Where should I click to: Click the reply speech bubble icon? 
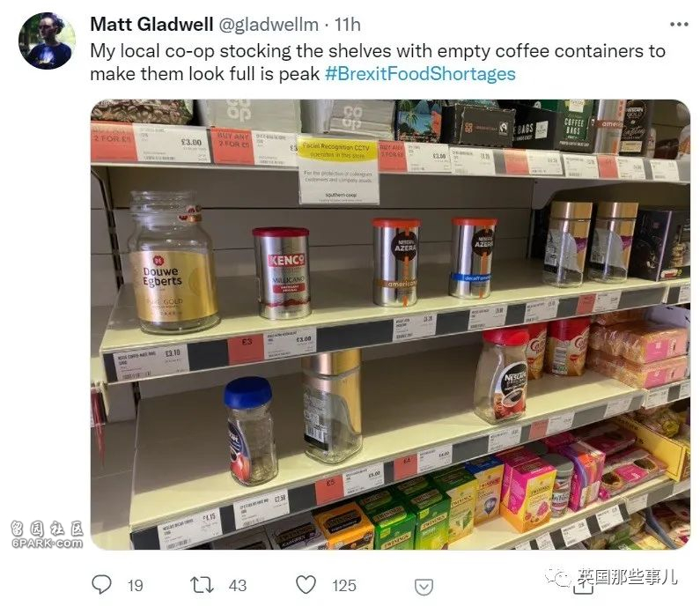(x=101, y=585)
